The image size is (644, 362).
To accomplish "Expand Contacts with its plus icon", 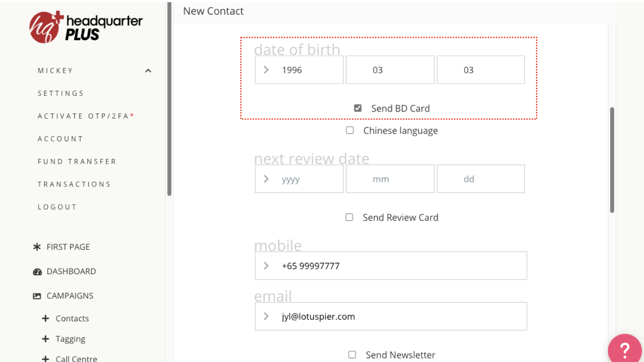I will click(46, 318).
